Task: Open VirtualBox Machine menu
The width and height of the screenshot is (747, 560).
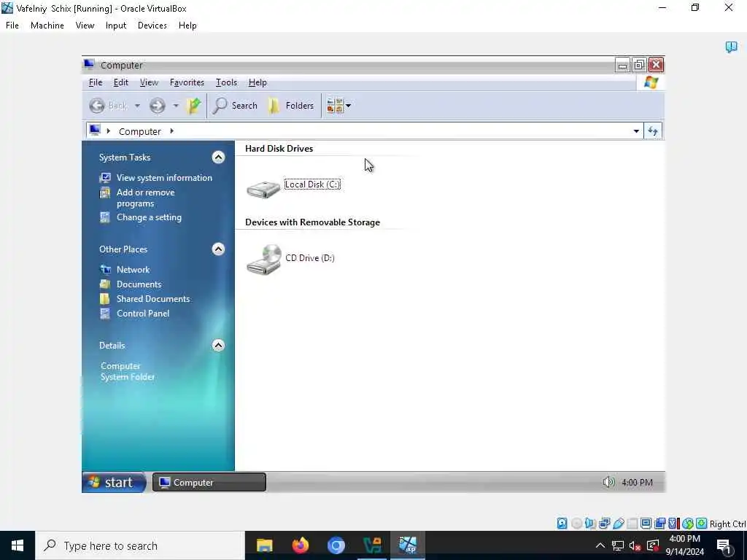Action: tap(47, 26)
